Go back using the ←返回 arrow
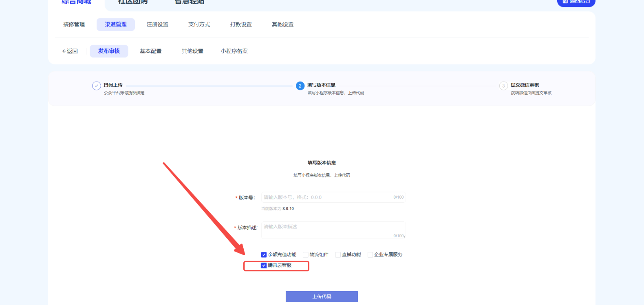Image resolution: width=644 pixels, height=305 pixels. pos(70,51)
